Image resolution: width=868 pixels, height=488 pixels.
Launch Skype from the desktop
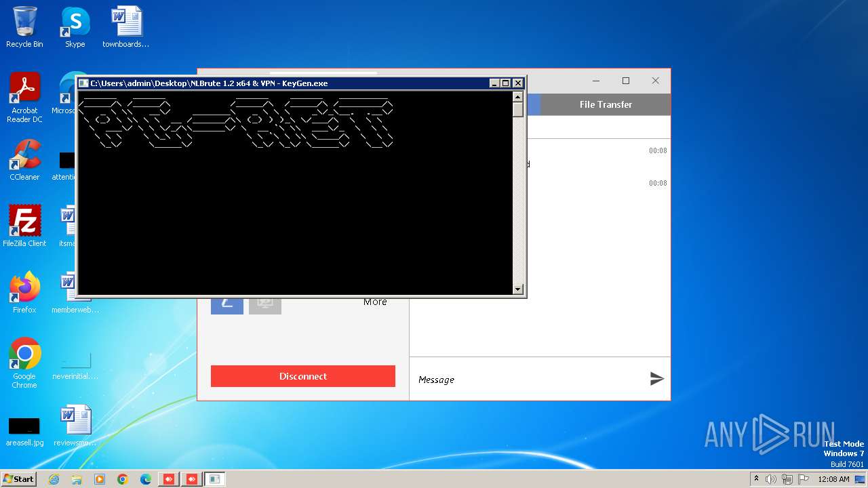coord(75,27)
